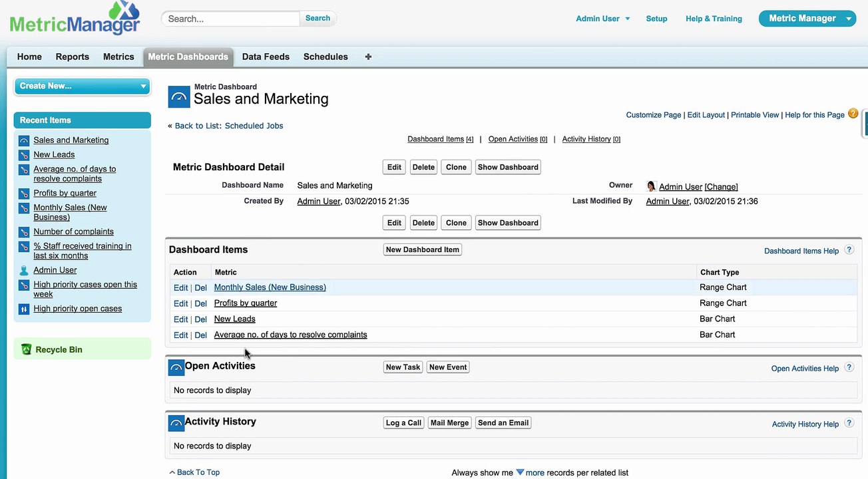This screenshot has height=479, width=868.
Task: Click the Open Activities Help question mark icon
Action: [x=849, y=367]
